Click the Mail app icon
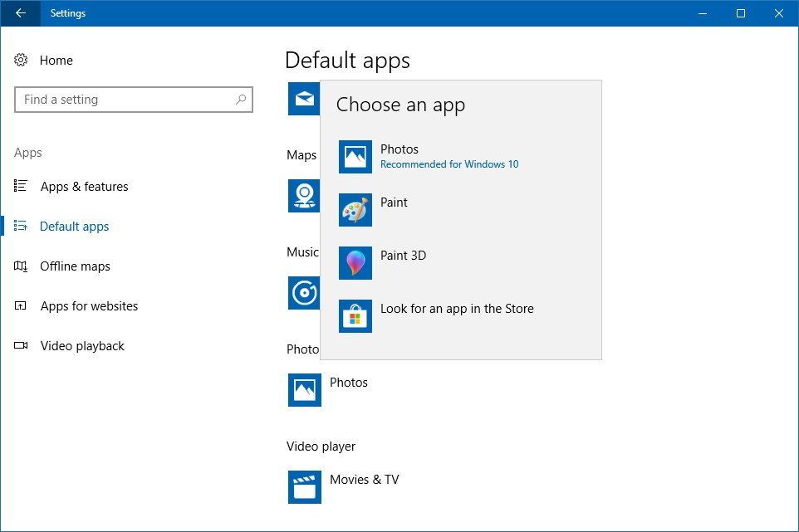This screenshot has width=799, height=532. point(304,98)
